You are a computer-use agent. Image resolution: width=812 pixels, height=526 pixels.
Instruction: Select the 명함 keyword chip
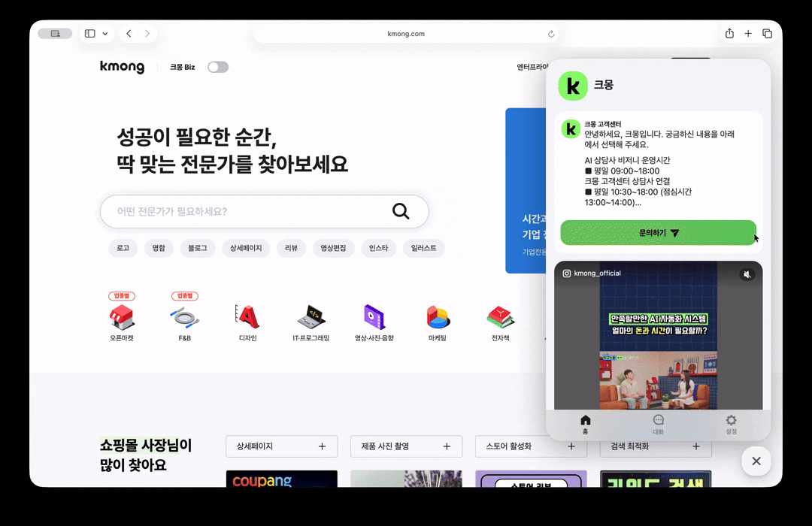(159, 248)
